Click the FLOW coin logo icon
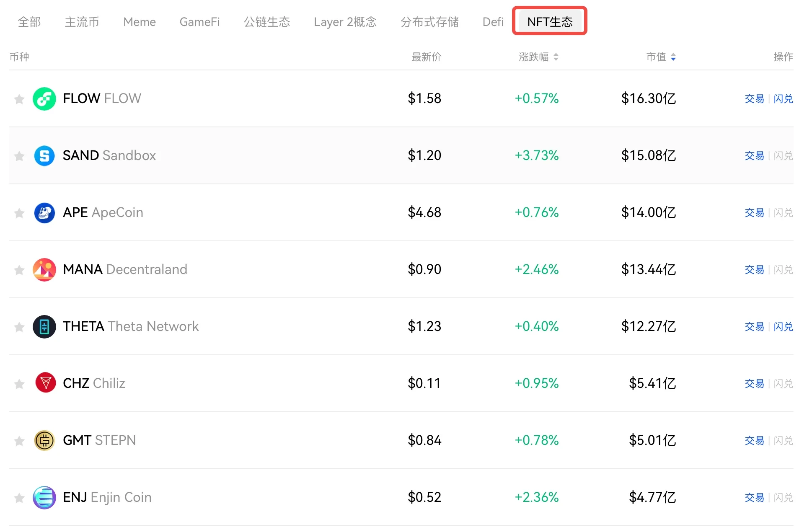812x527 pixels. tap(44, 99)
